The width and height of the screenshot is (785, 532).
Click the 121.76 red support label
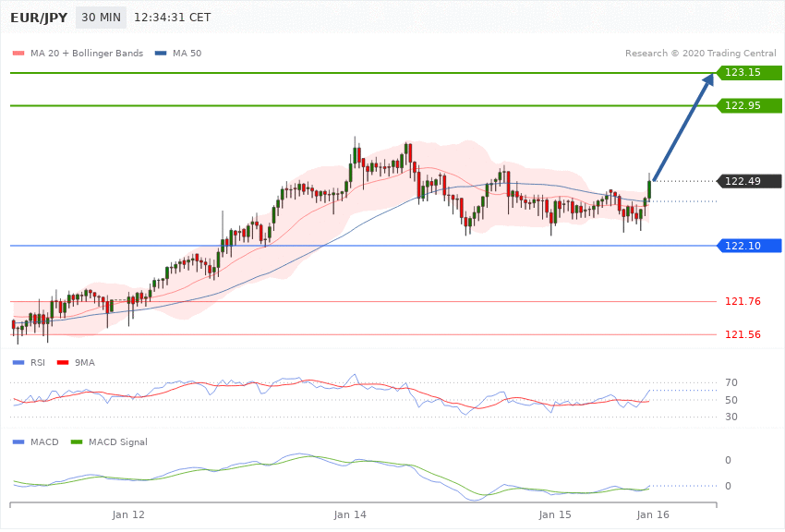(743, 301)
